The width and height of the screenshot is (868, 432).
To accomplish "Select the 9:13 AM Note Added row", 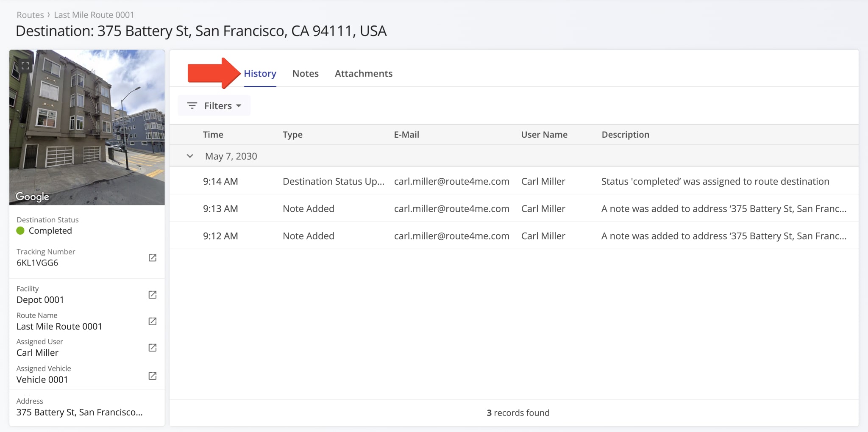I will [514, 208].
